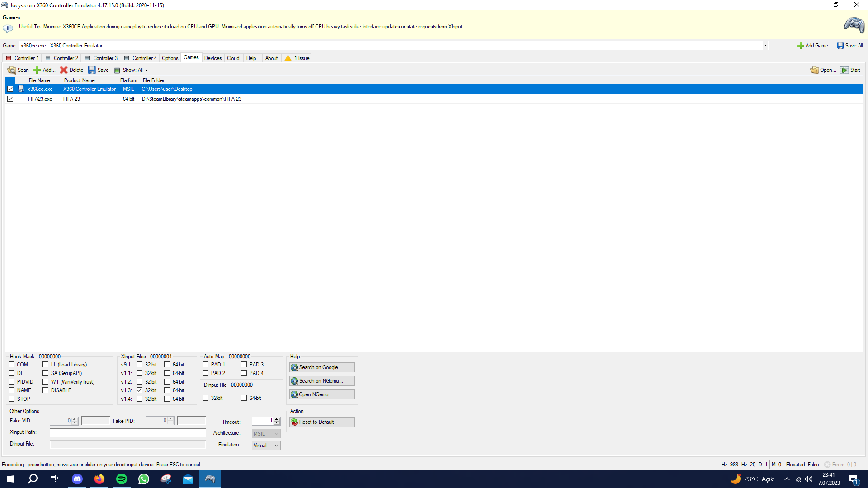
Task: Click the Search on Google... button
Action: tap(322, 367)
